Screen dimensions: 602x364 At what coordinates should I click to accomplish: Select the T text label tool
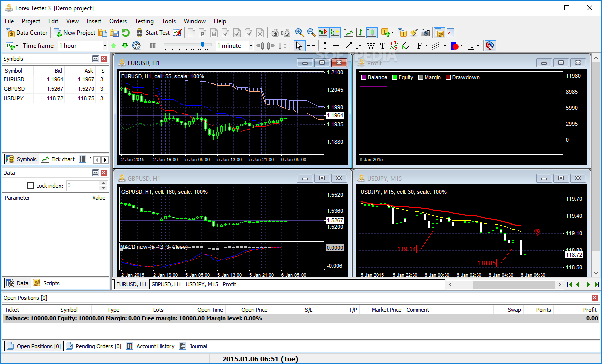(383, 46)
